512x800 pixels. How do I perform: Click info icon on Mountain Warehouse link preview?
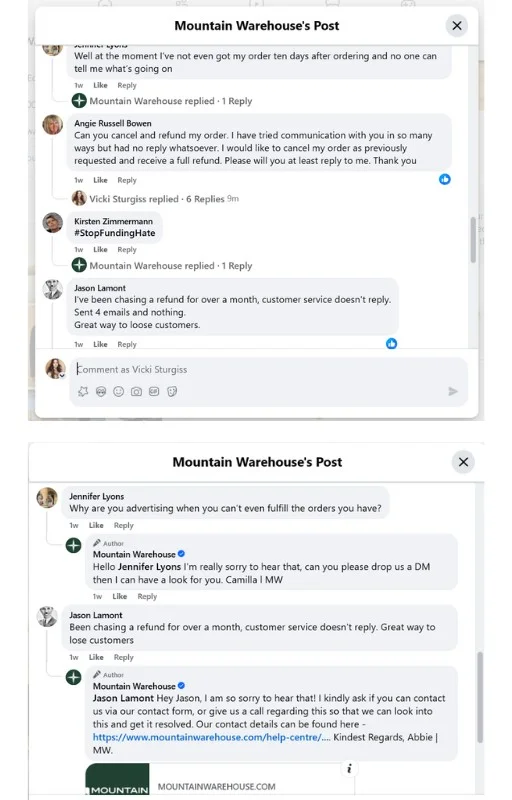(x=349, y=768)
